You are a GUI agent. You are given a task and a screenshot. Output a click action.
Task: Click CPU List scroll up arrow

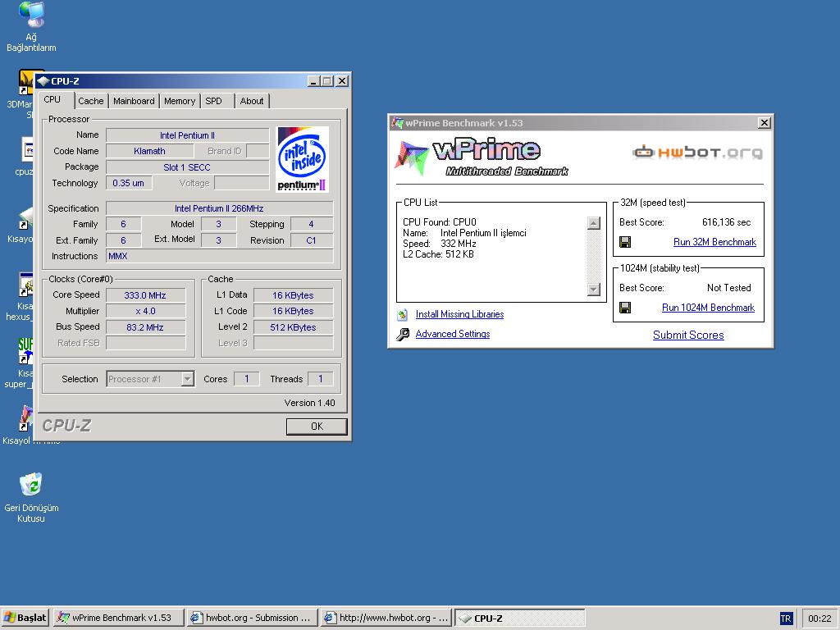click(594, 223)
